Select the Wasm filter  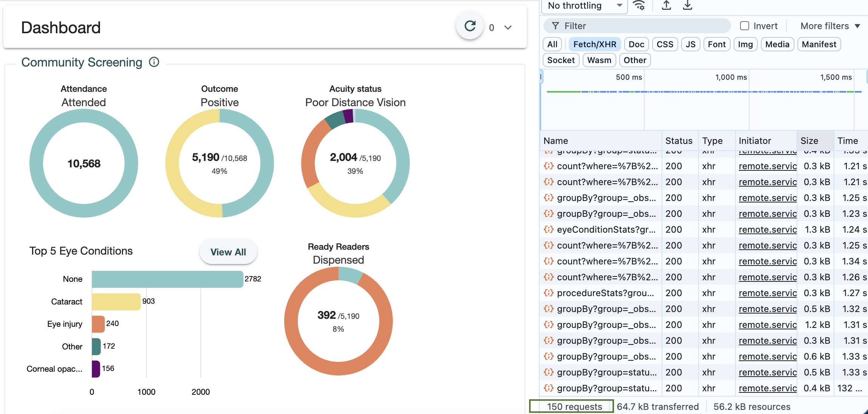pyautogui.click(x=599, y=60)
